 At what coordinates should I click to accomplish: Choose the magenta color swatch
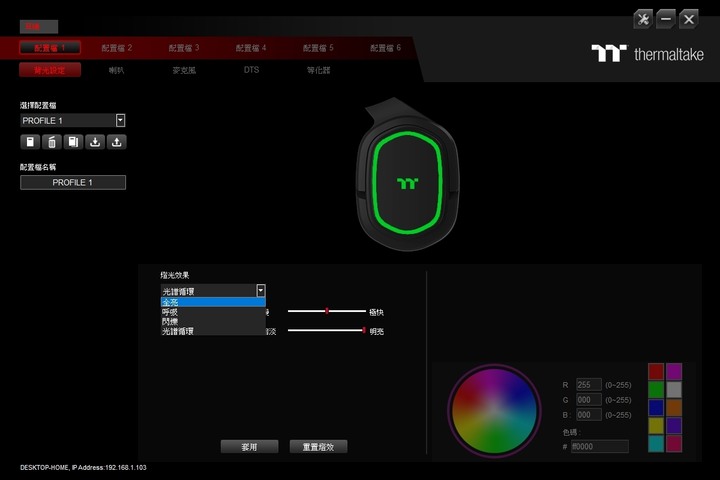(674, 371)
